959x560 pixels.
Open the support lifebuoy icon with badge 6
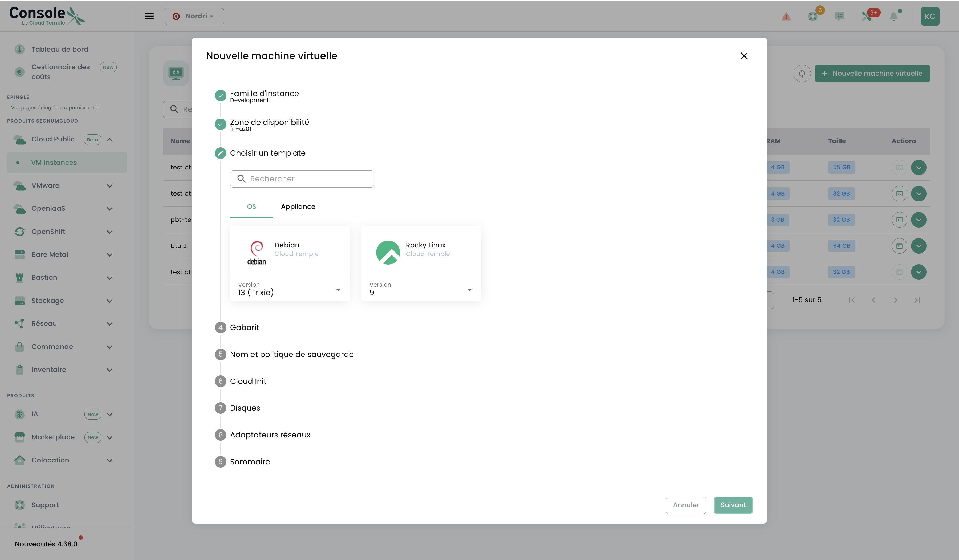point(813,16)
